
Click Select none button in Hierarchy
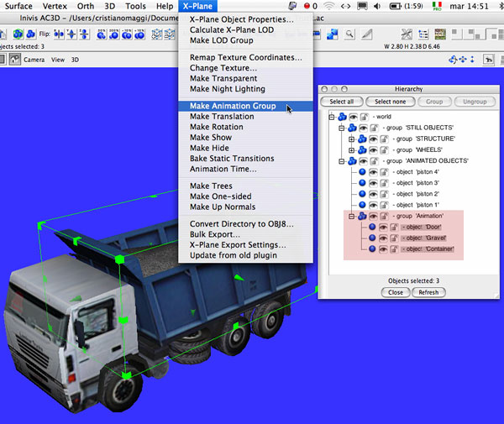tap(391, 102)
